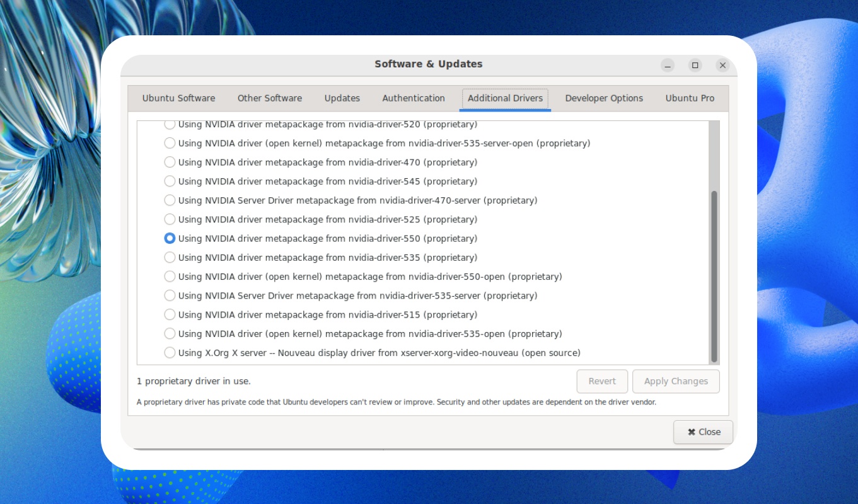Screen dimensions: 858x504
Task: Minimize the Software & Updates window
Action: coord(668,65)
